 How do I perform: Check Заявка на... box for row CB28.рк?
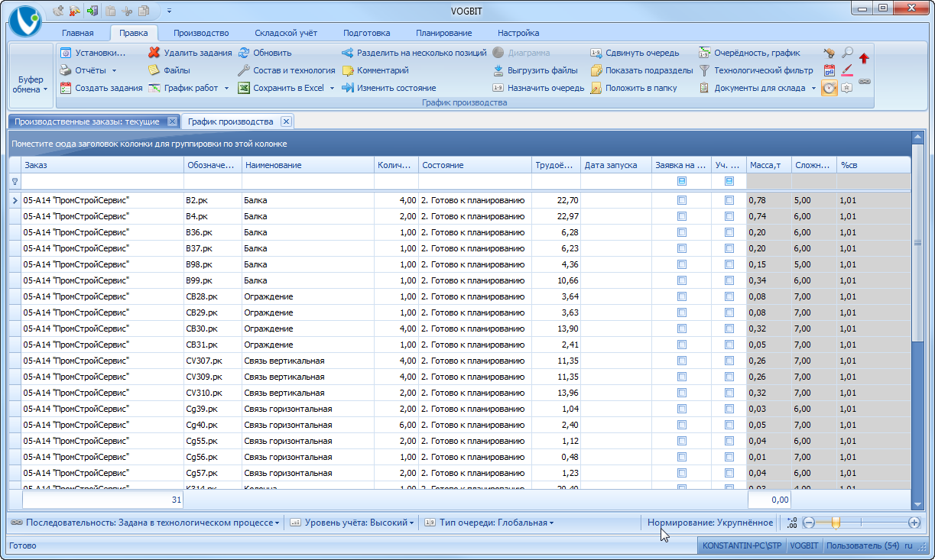point(682,296)
